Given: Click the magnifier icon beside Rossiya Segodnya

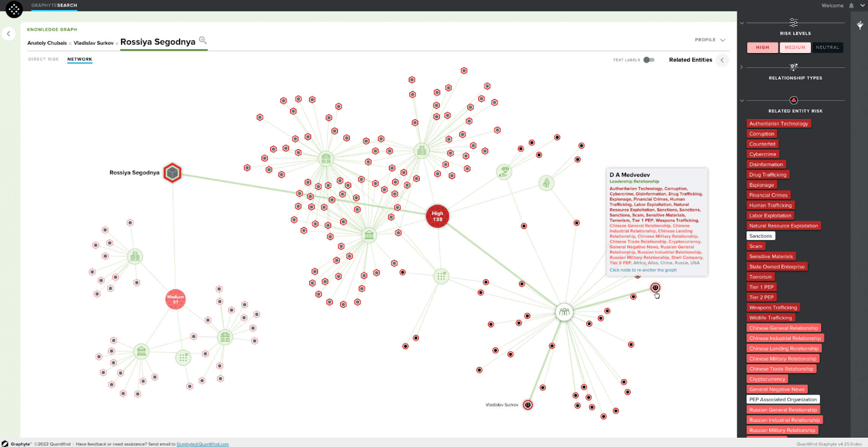Looking at the screenshot, I should coord(203,40).
